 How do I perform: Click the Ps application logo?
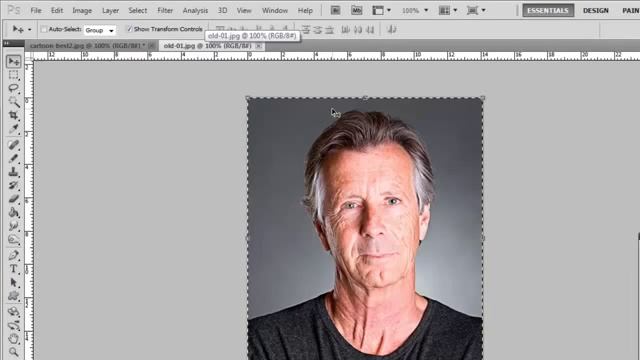point(14,10)
